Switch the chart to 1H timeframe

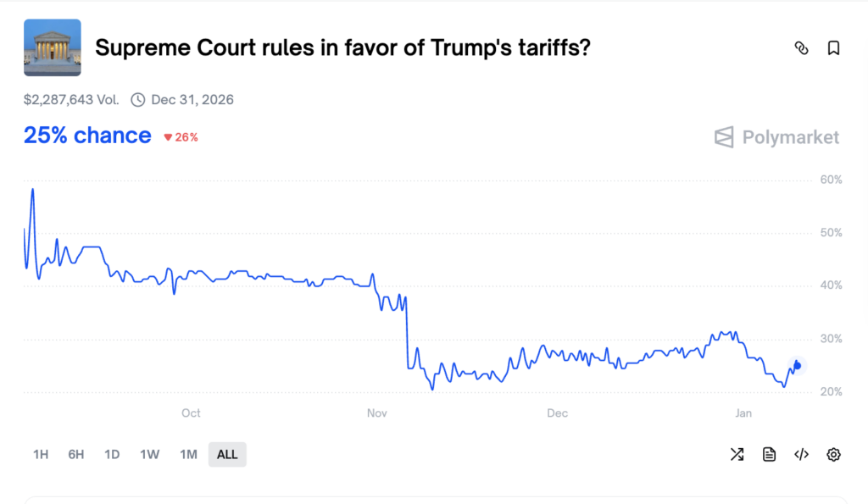[41, 454]
